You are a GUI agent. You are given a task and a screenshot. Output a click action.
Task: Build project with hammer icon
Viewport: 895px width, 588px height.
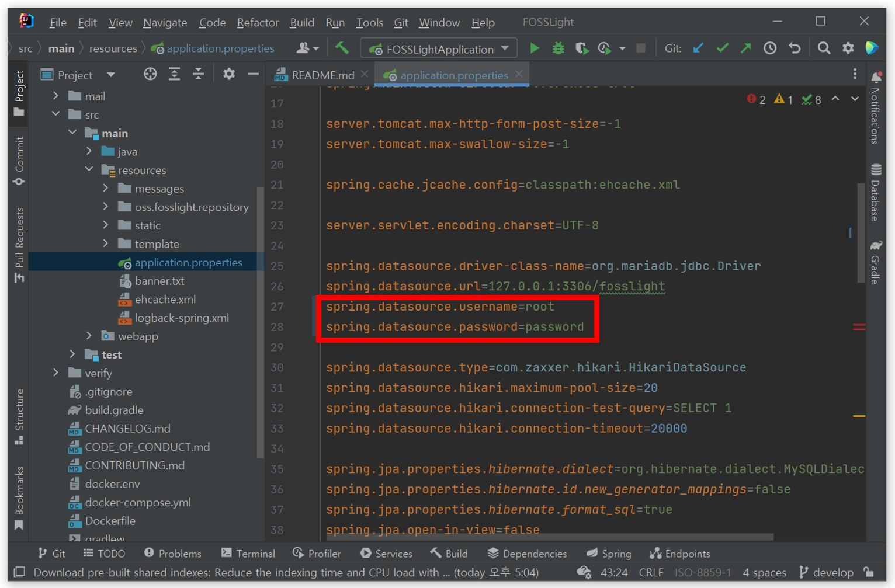(342, 48)
